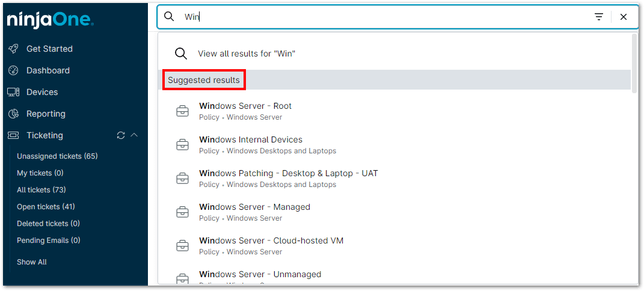Open All tickets (73) board
Viewport: 644px width, 291px height.
coord(41,190)
